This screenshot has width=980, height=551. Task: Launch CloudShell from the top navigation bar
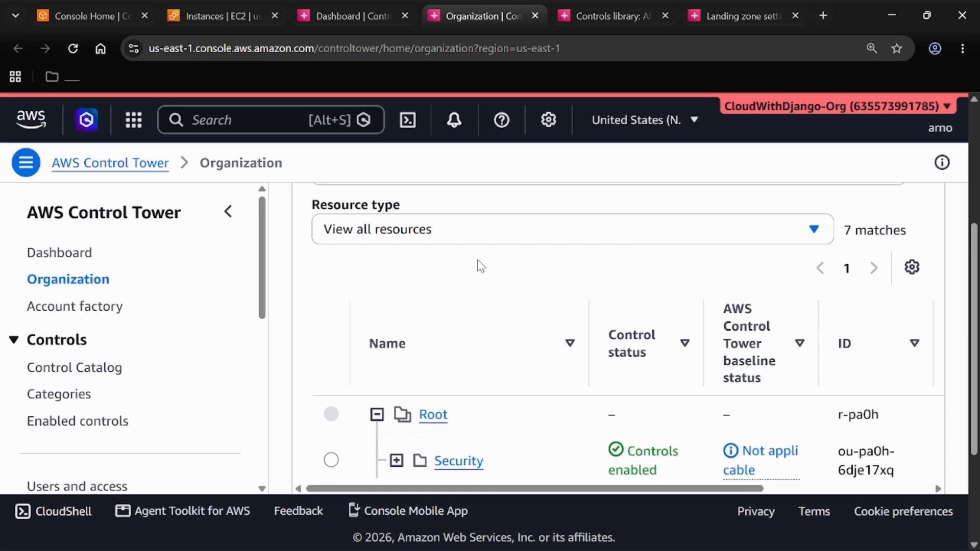(407, 120)
